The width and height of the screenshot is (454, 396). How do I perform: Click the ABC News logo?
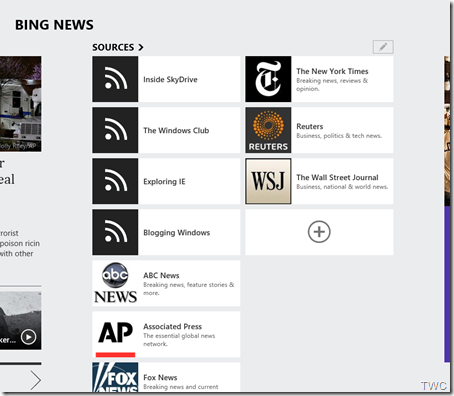pos(115,283)
